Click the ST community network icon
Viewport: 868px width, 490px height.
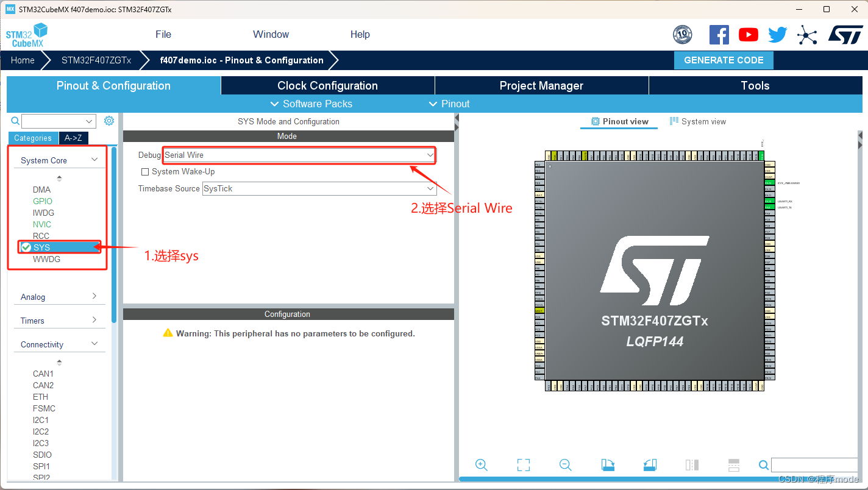(x=807, y=35)
